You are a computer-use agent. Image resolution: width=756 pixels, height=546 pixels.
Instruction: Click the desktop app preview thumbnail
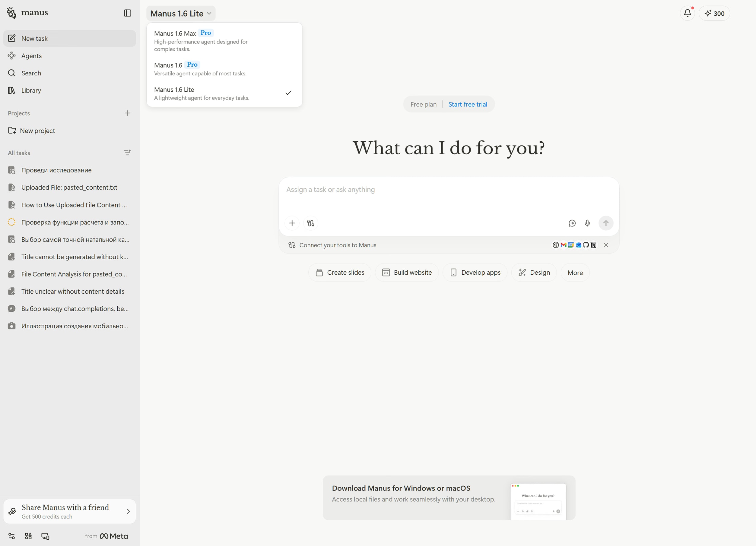coord(538,501)
